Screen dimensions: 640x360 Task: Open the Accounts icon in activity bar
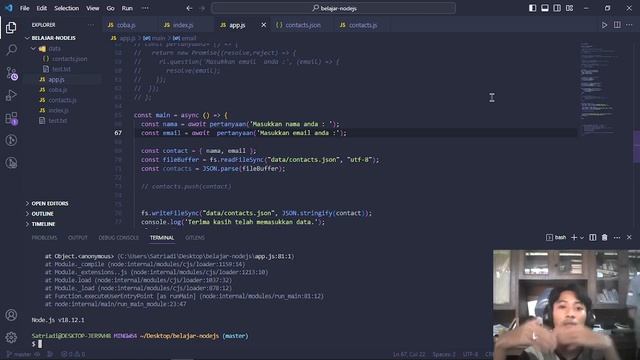[11, 315]
